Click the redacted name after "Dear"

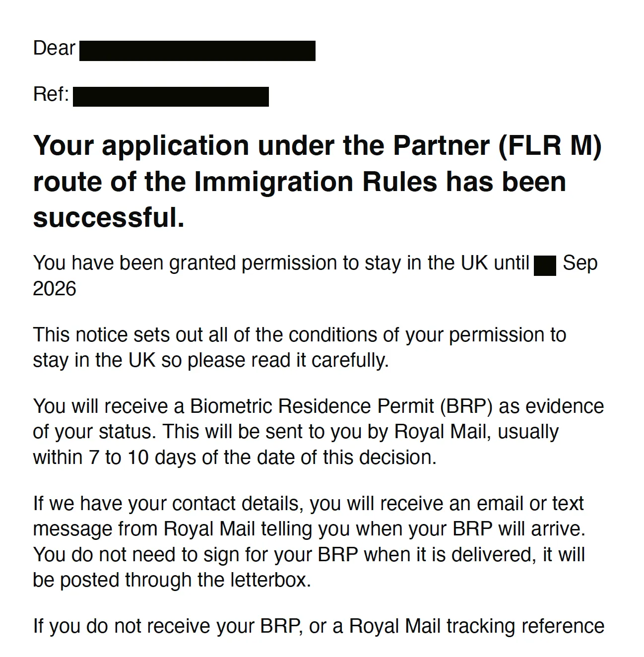(x=197, y=51)
